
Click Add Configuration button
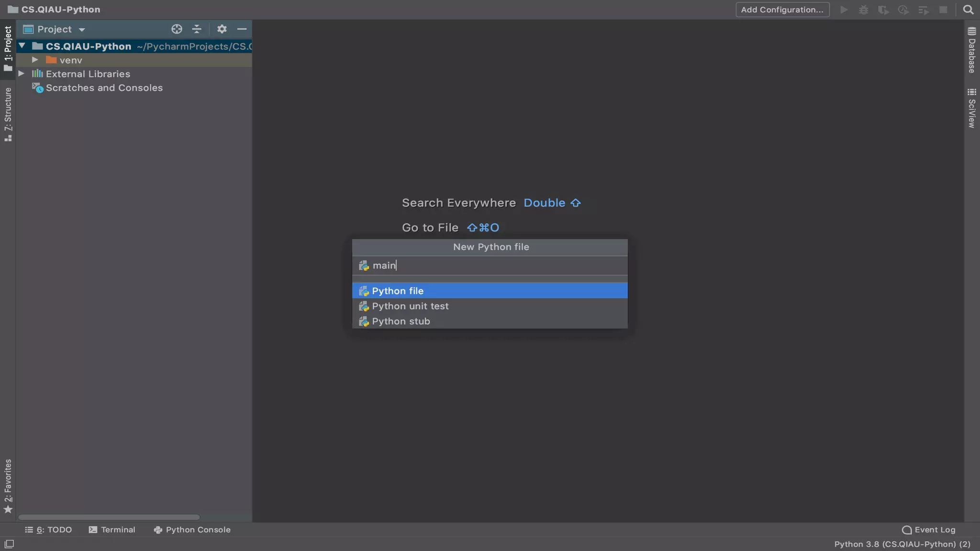pyautogui.click(x=782, y=10)
